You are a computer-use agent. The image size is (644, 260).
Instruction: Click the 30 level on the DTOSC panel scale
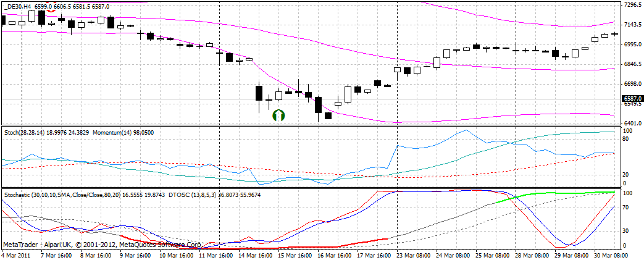626,231
